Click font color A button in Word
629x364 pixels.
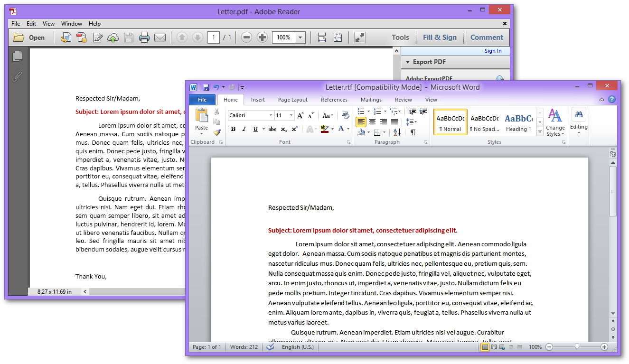341,129
